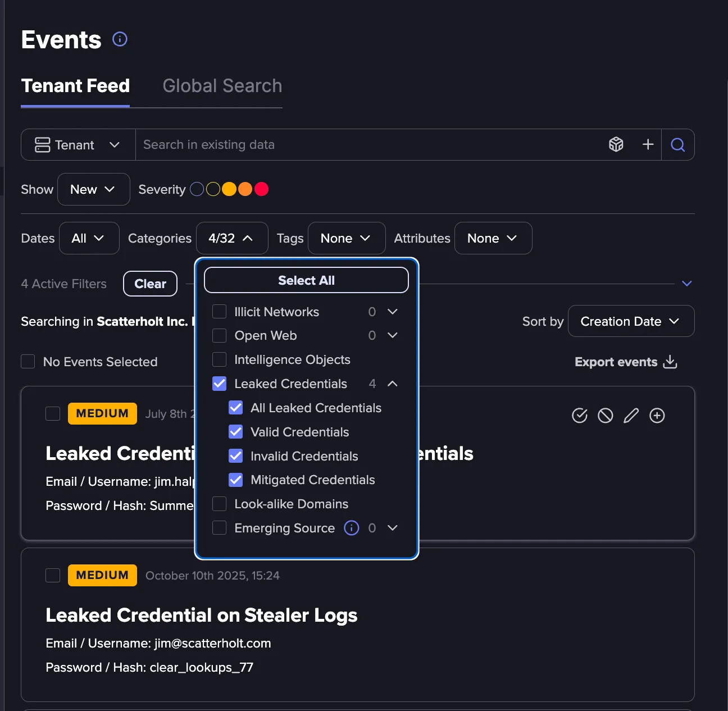Select the Tenant Feed tab
The width and height of the screenshot is (728, 711).
point(75,86)
